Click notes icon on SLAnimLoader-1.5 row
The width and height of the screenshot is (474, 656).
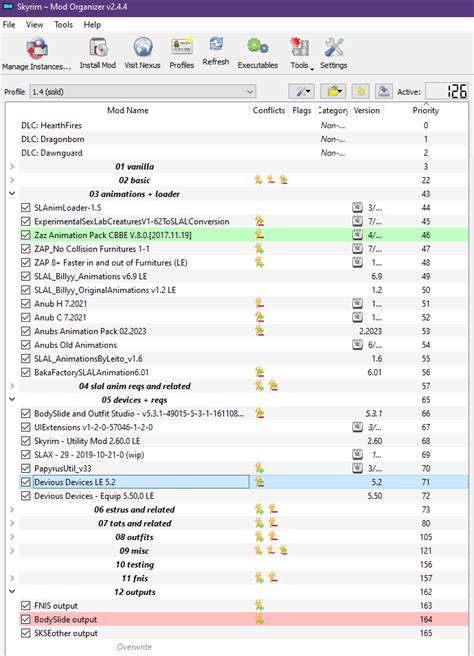[x=357, y=207]
